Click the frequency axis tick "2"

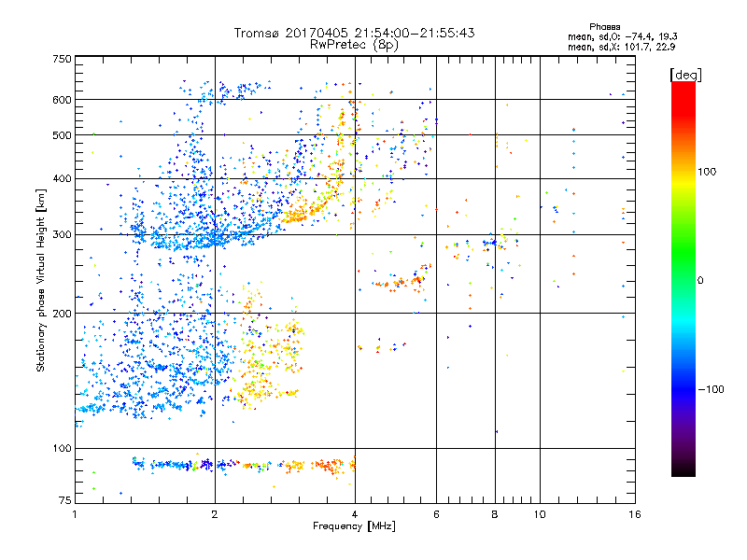[x=215, y=514]
